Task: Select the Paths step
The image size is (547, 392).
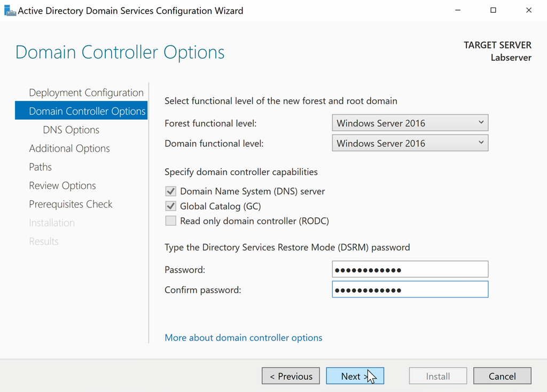Action: [41, 167]
